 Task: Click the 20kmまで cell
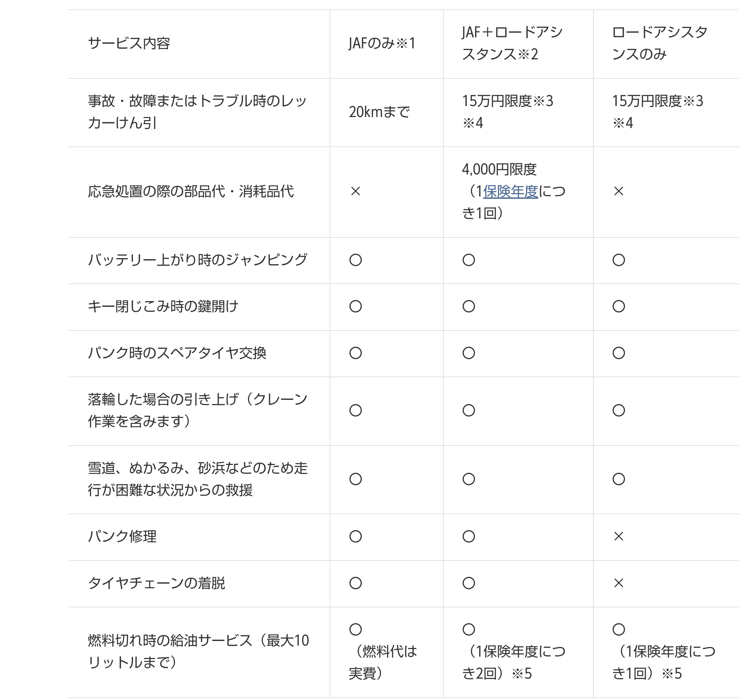click(x=379, y=112)
